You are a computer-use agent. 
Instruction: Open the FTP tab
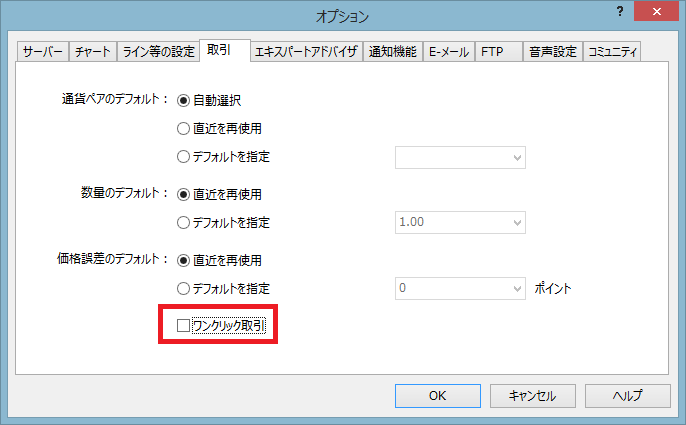pos(499,52)
